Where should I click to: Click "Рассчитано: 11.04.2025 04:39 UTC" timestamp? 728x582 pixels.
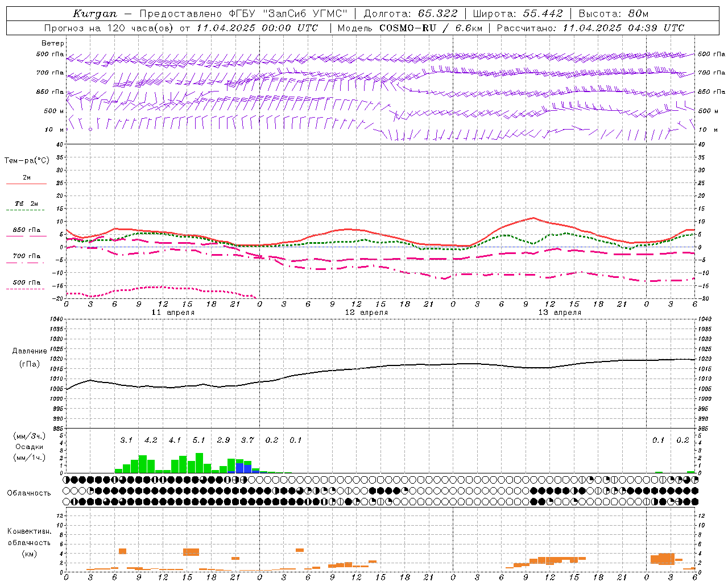click(590, 28)
